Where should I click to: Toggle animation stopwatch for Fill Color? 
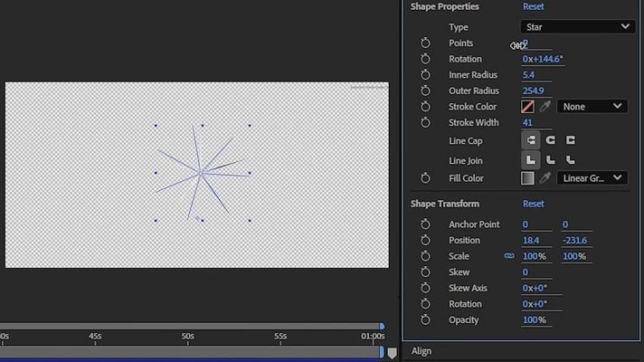pos(425,178)
